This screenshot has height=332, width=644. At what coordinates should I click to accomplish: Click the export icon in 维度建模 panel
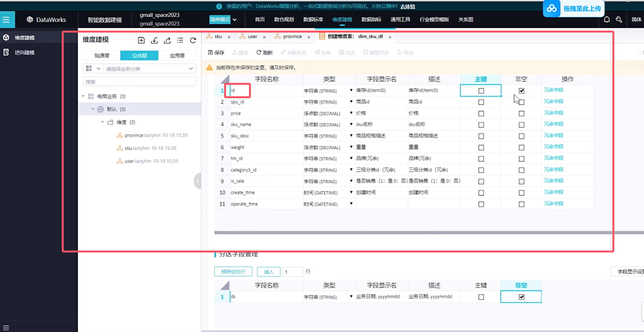(x=167, y=40)
